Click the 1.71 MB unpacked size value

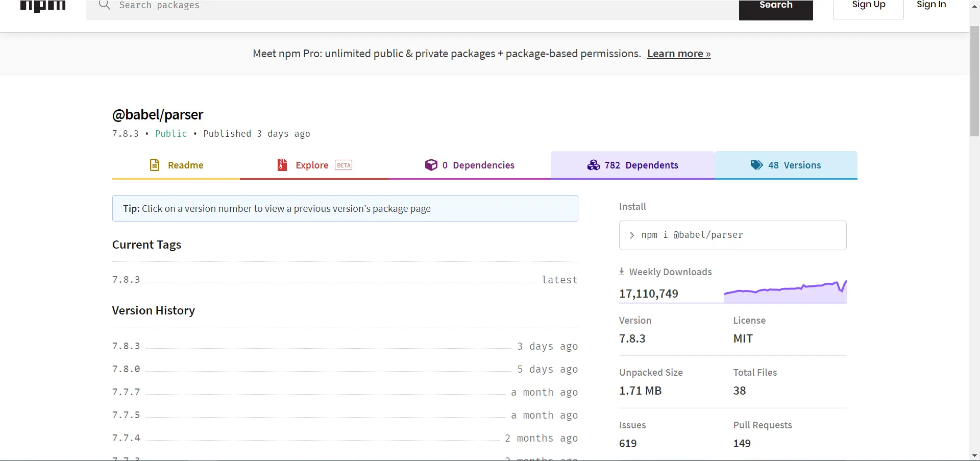(641, 391)
